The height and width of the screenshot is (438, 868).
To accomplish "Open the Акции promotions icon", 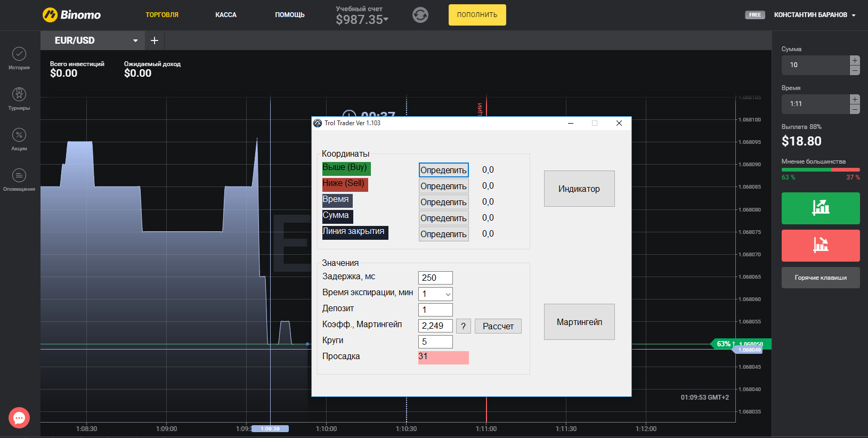I will click(19, 135).
